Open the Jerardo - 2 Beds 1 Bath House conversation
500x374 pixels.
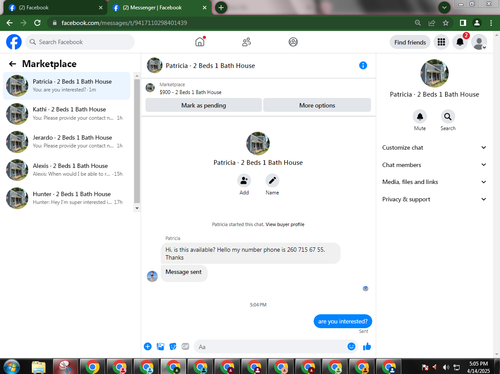67,142
